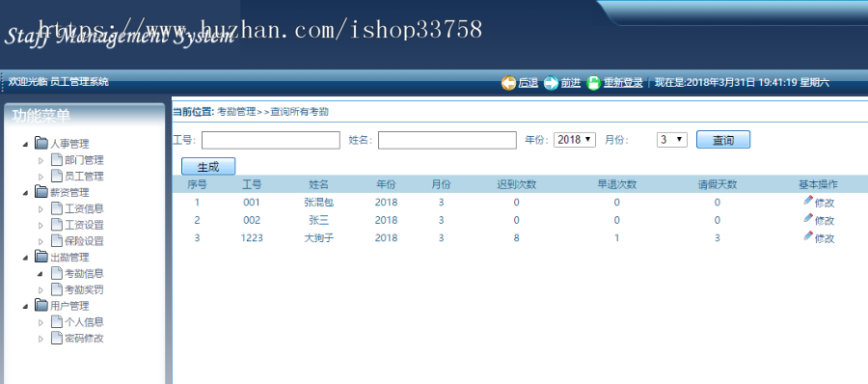The width and height of the screenshot is (868, 384).
Task: Focus the 姓名 input field
Action: [448, 140]
